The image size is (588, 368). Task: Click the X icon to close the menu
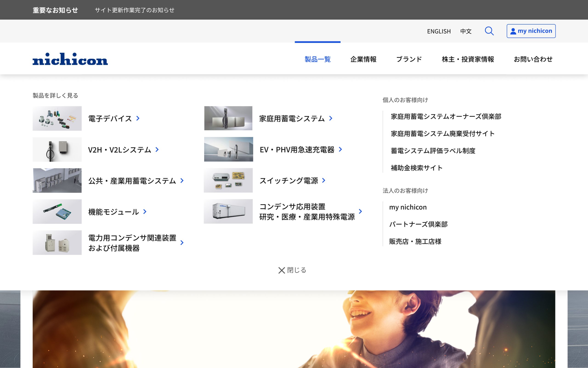pyautogui.click(x=282, y=270)
